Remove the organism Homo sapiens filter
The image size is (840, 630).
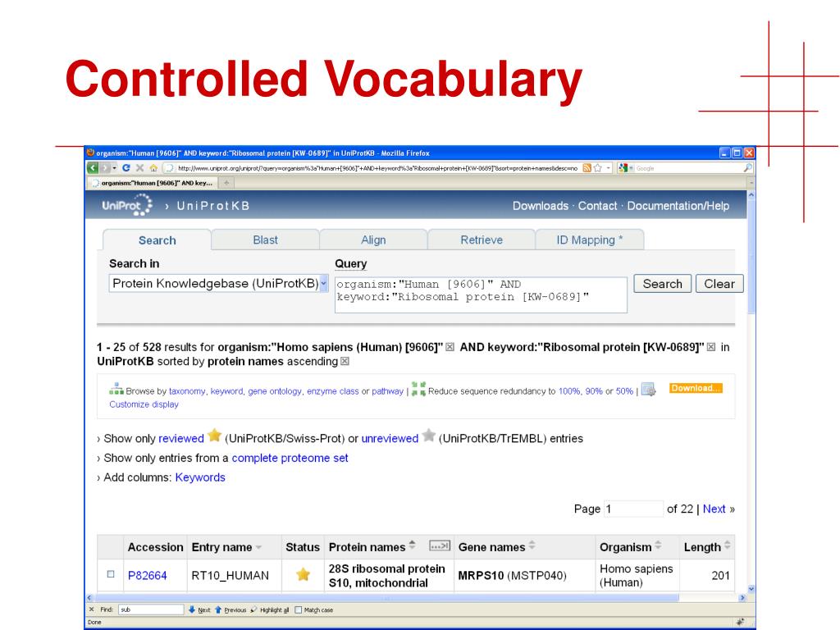450,347
